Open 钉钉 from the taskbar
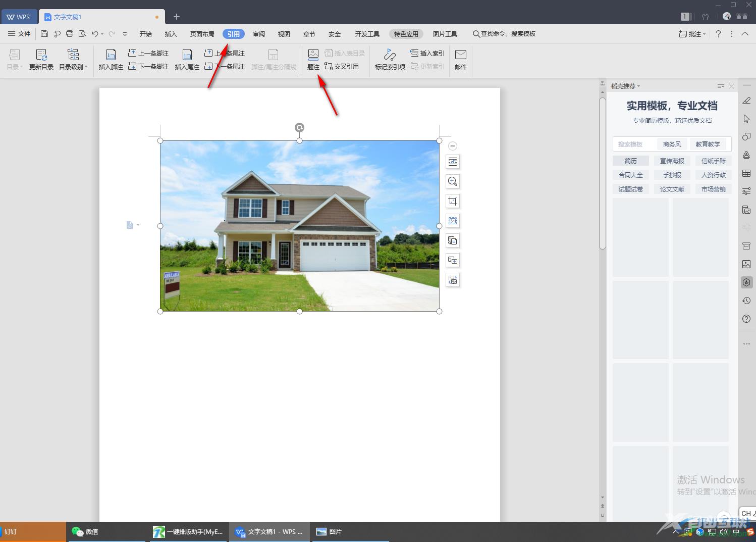Image resolution: width=756 pixels, height=542 pixels. point(33,531)
